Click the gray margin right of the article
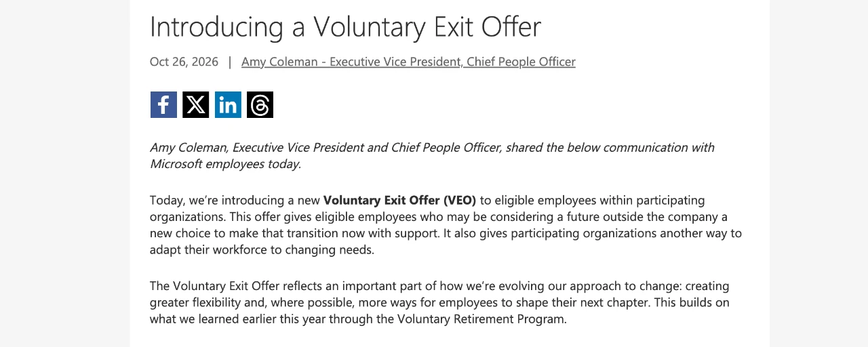 point(818,173)
